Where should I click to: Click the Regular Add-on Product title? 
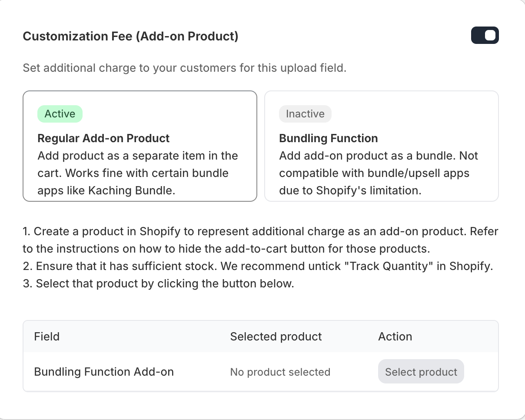(103, 138)
